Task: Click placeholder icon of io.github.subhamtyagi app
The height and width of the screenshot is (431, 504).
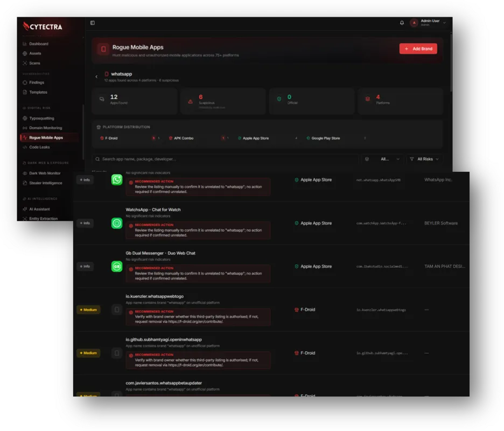Action: 117,353
